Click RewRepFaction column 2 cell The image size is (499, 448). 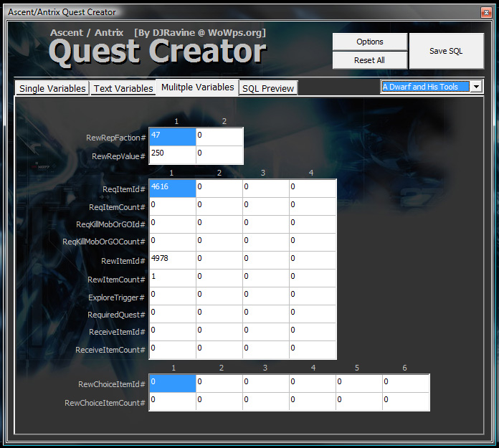click(219, 137)
